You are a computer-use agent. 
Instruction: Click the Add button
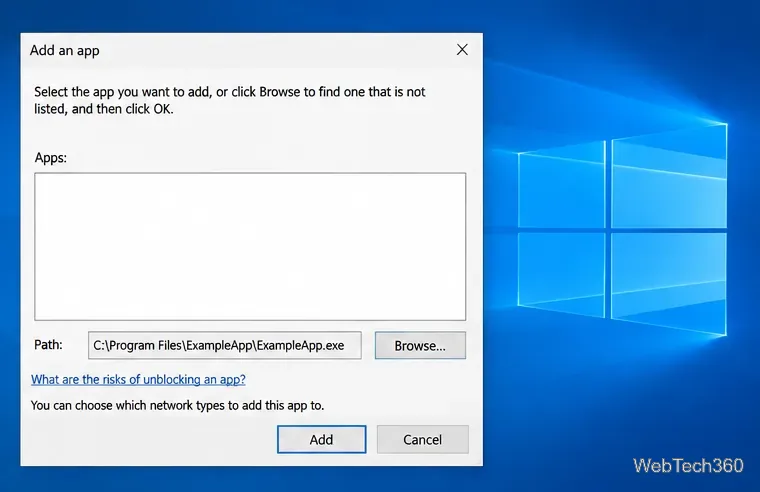321,439
